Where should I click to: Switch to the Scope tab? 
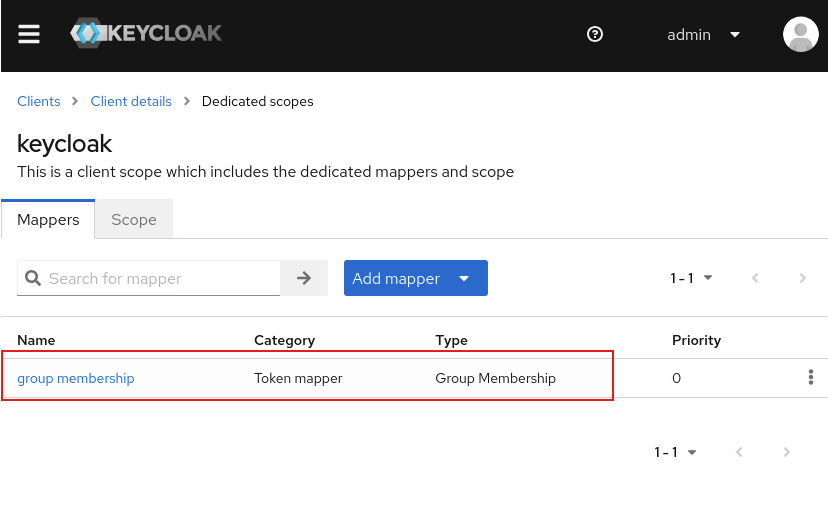[x=134, y=220]
